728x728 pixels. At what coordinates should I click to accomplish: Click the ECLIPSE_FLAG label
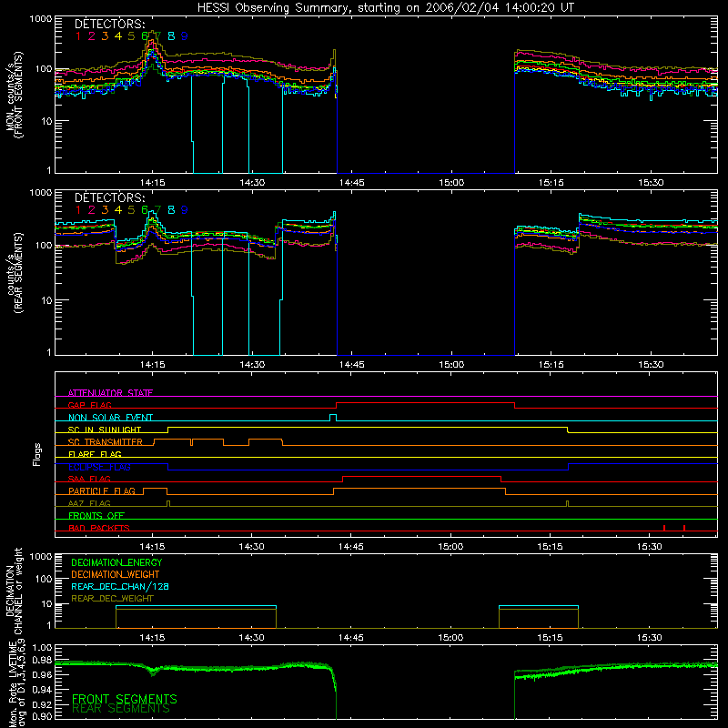[99, 467]
